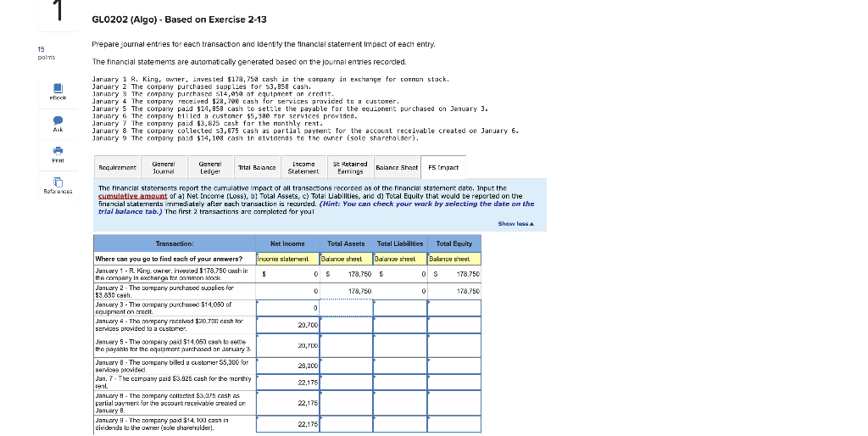
Task: Select the FS Impact tab
Action: (x=443, y=167)
